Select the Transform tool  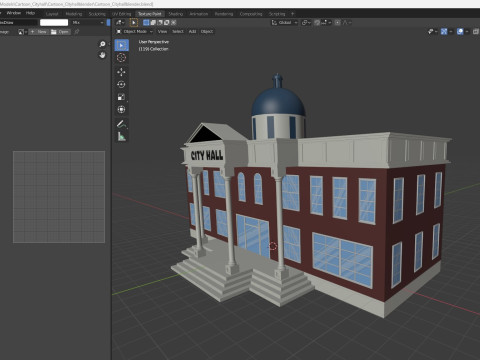pyautogui.click(x=121, y=109)
